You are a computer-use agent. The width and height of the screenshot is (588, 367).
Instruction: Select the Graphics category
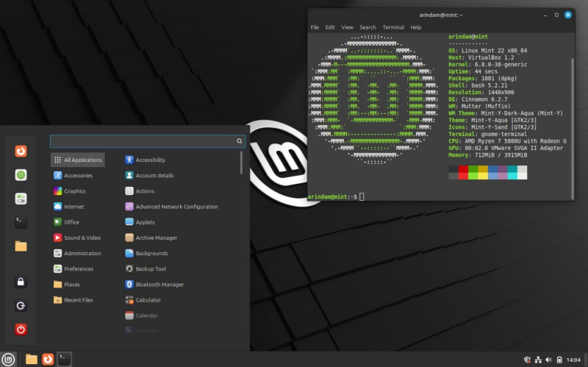[74, 191]
